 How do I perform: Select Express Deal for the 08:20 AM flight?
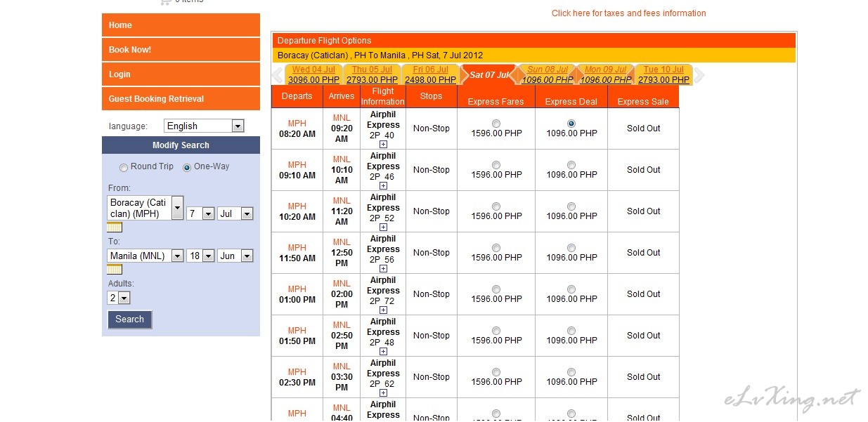(571, 124)
